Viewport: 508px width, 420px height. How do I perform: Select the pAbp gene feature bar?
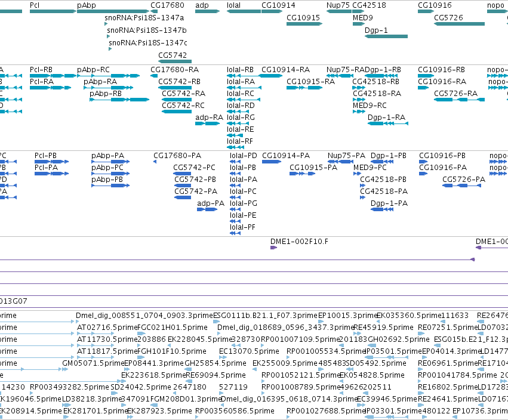point(113,11)
